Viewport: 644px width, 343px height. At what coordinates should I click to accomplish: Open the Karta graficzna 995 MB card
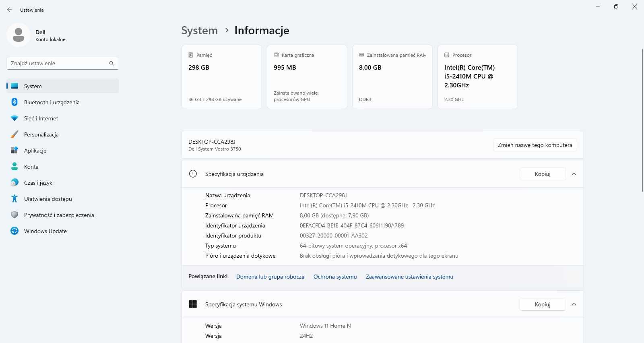pyautogui.click(x=307, y=77)
